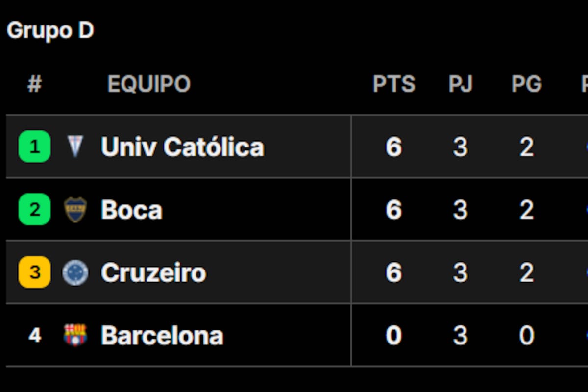Viewport: 588px width, 392px height.
Task: Click the Cruzeiro team crest icon
Action: point(75,272)
